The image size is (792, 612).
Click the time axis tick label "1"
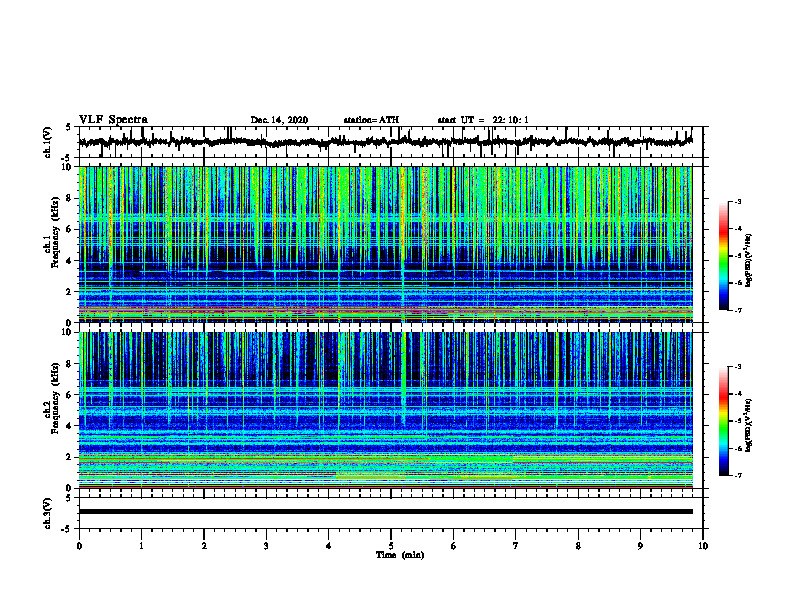point(141,546)
